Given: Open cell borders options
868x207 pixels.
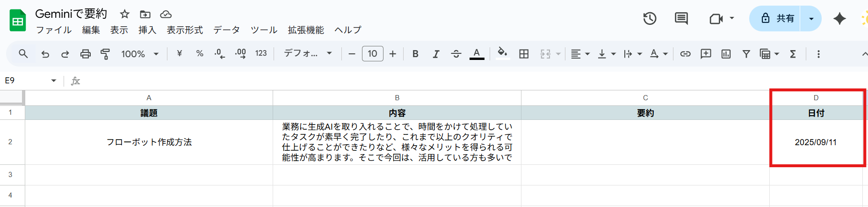Looking at the screenshot, I should 524,54.
